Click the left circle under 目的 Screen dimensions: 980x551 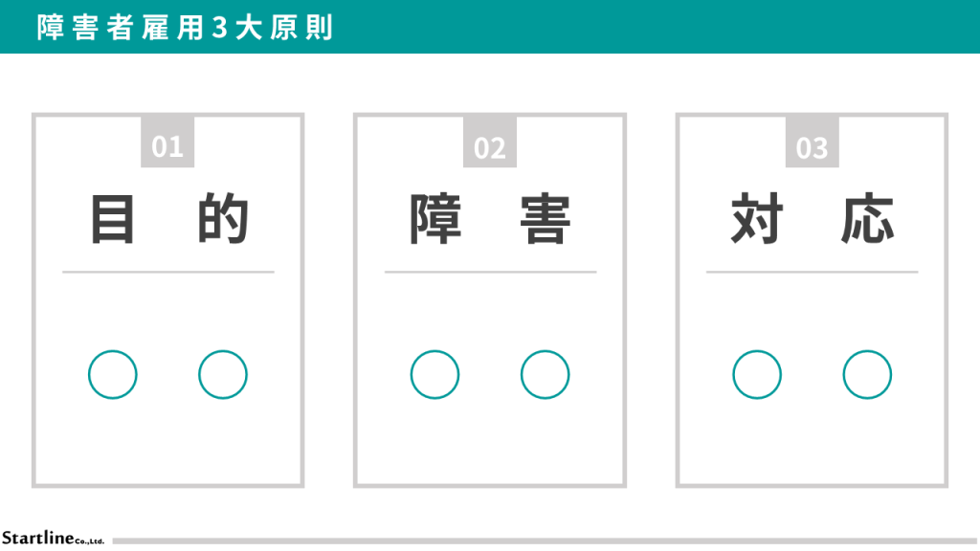pos(113,374)
